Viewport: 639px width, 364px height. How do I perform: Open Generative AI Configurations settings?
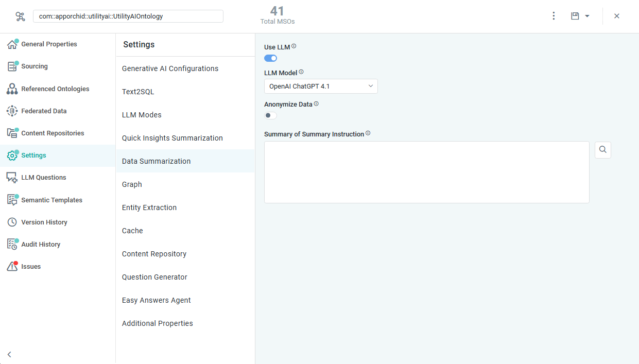pos(185,68)
